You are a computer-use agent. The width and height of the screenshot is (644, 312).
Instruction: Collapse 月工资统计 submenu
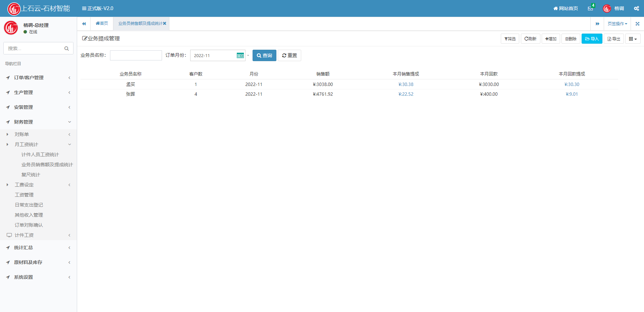click(x=38, y=144)
